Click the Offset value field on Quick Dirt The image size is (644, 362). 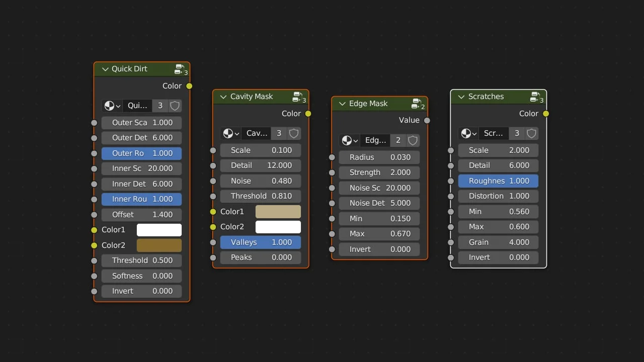click(141, 214)
